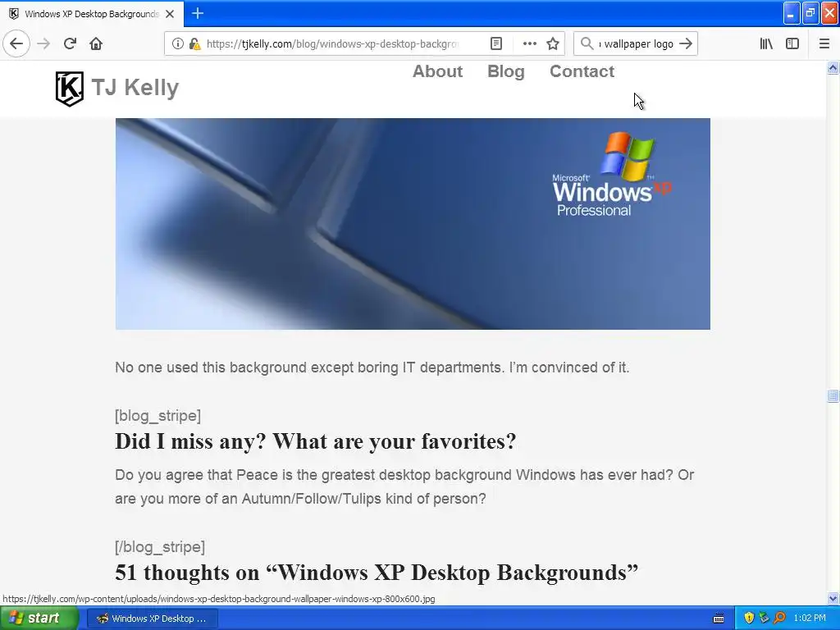
Task: Go back to the previous page
Action: (x=16, y=43)
